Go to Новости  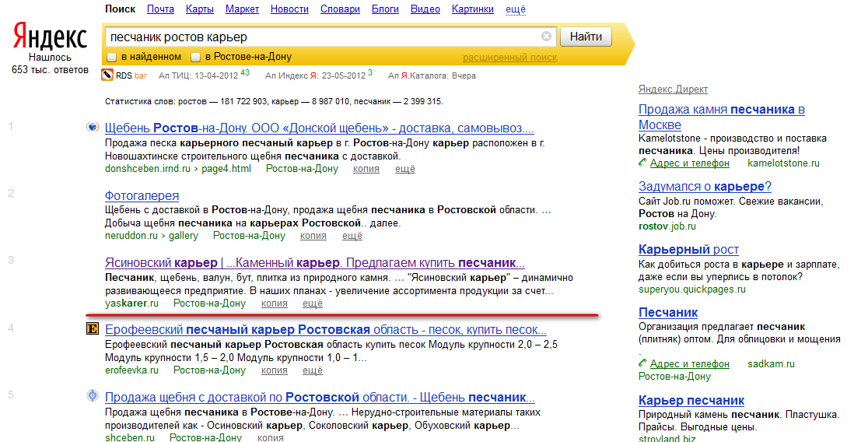coord(289,9)
